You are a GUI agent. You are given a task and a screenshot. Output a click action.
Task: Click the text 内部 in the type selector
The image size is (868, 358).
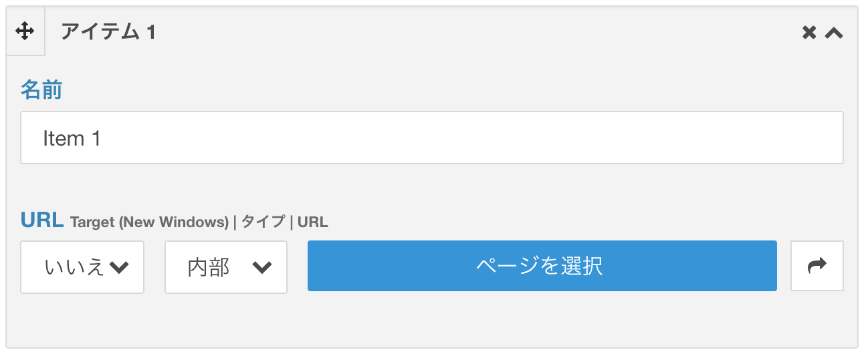209,267
